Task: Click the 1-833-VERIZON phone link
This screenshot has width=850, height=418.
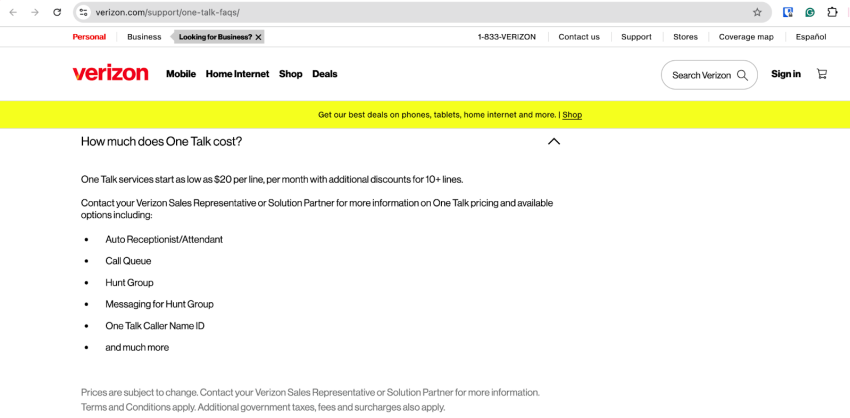Action: (x=507, y=37)
